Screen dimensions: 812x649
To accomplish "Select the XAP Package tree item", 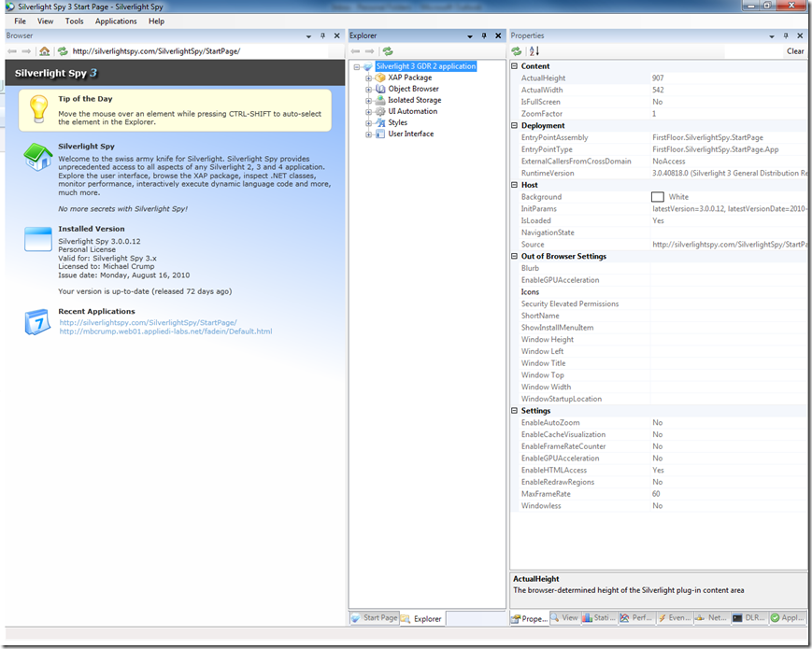I will click(x=410, y=78).
